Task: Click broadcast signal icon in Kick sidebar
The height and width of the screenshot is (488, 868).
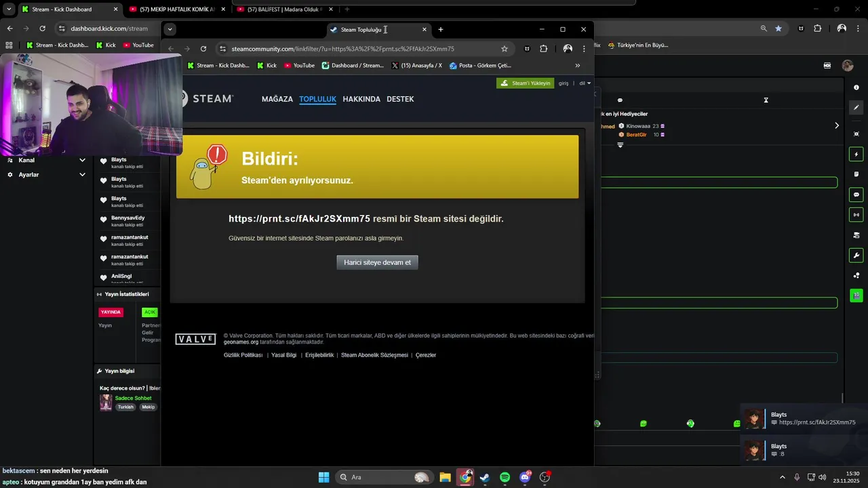Action: pos(856,215)
